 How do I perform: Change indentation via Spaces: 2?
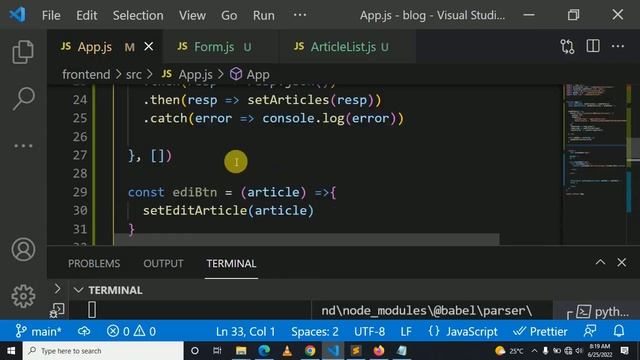pos(315,331)
